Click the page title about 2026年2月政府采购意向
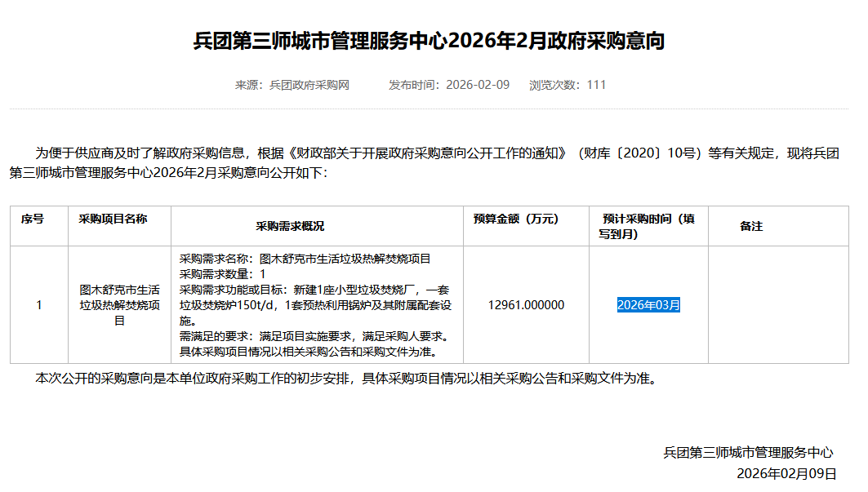 (x=429, y=41)
